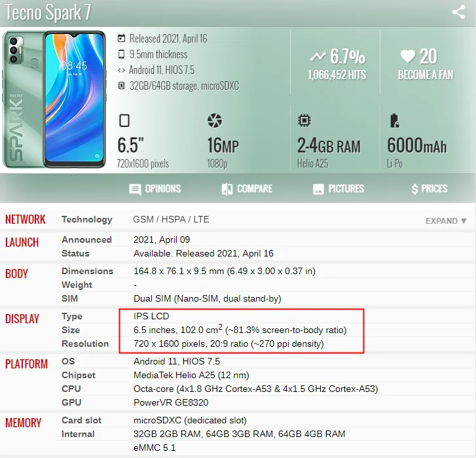This screenshot has width=476, height=458.
Task: Click the 'MediaTek Helio A25 (12 nm)' value
Action: pos(191,375)
